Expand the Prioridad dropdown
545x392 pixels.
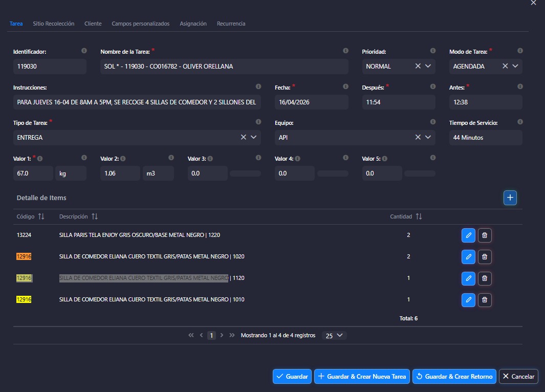point(428,66)
